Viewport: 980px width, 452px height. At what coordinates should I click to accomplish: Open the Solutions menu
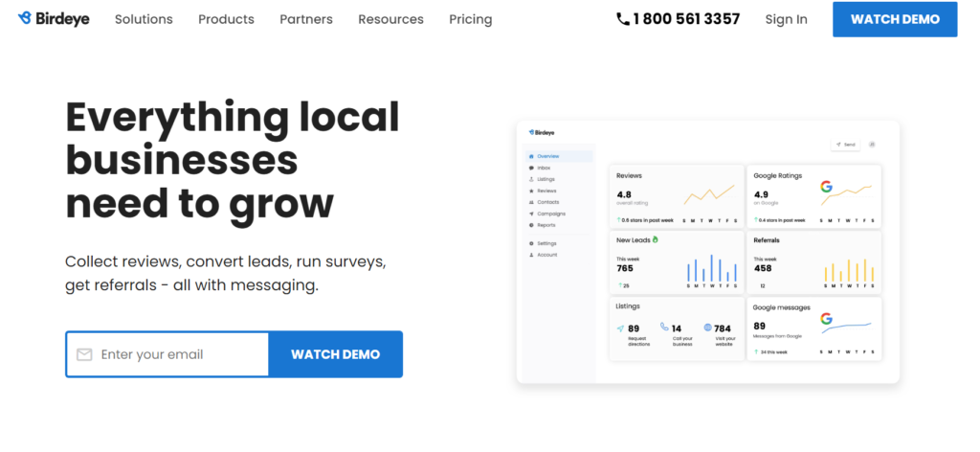pyautogui.click(x=144, y=19)
